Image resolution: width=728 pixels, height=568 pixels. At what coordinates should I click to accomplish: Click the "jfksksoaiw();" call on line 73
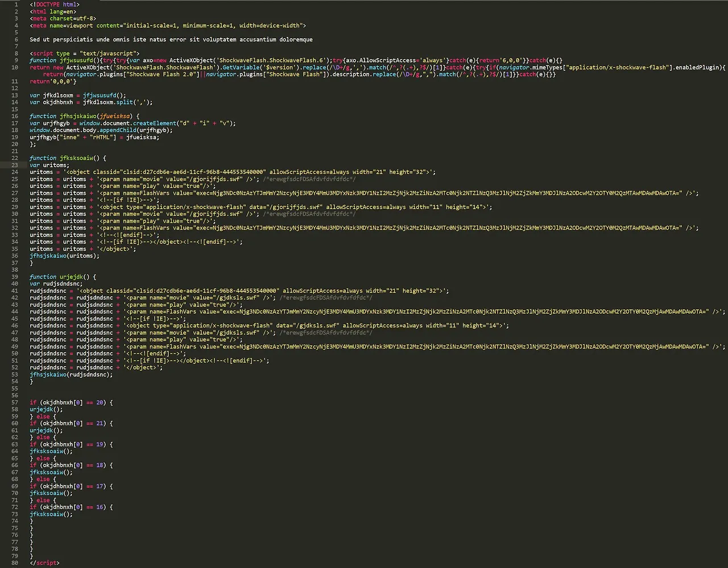51,514
